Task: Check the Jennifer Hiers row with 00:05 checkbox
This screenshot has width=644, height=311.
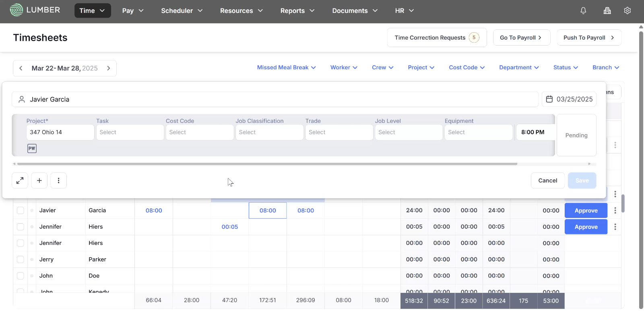Action: pos(21,227)
